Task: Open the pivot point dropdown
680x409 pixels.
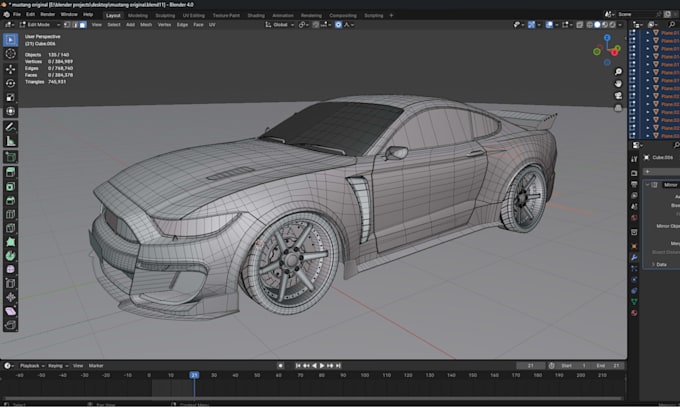Action: (303, 25)
